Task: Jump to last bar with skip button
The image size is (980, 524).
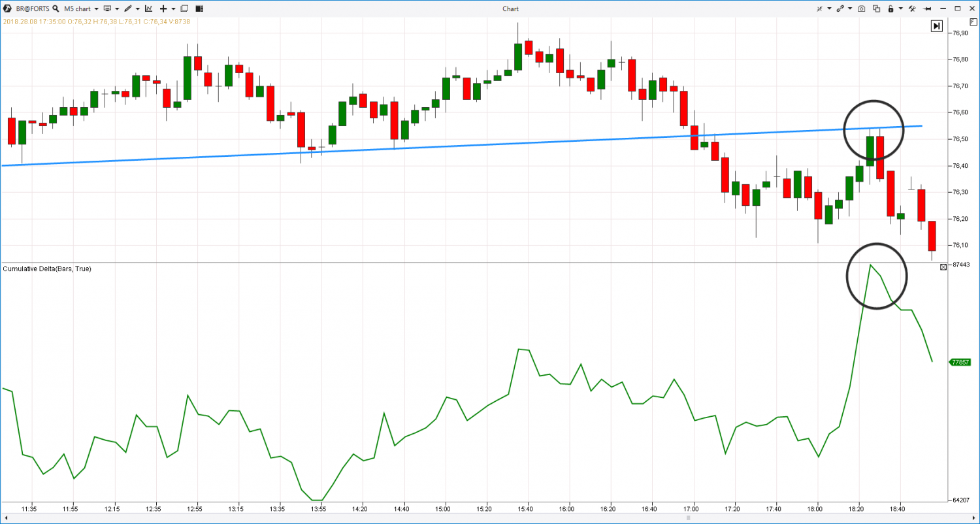Action: pos(937,25)
